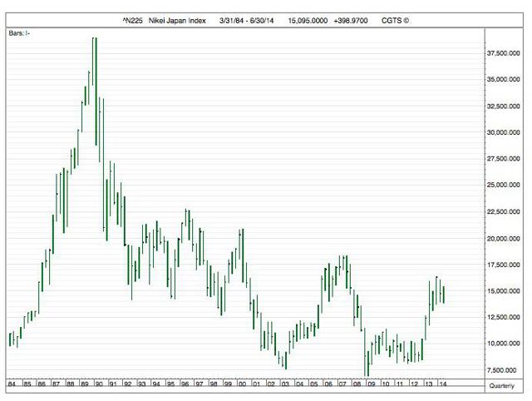The image size is (532, 401).
Task: Click the 09 year marker on time axis
Action: coord(372,384)
